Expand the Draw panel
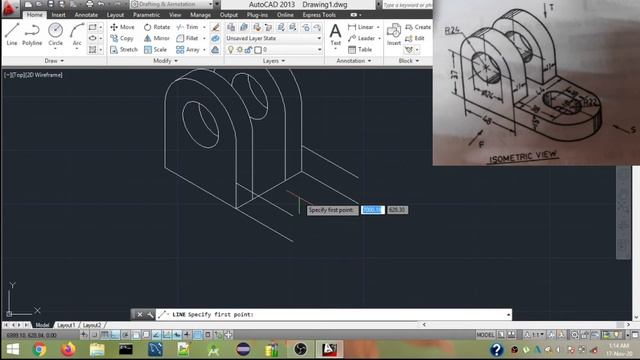Image resolution: width=640 pixels, height=360 pixels. point(54,60)
